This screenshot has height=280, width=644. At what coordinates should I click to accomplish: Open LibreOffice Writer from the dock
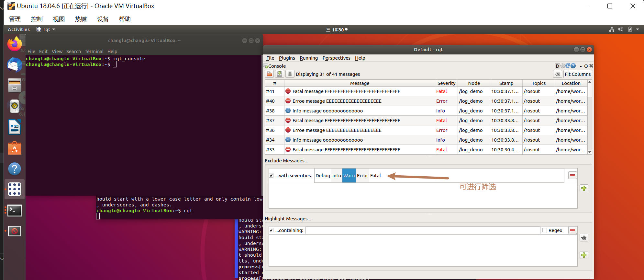coord(14,127)
